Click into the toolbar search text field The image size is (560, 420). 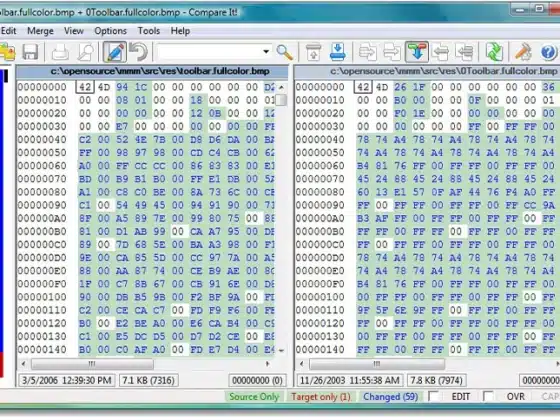pos(209,52)
